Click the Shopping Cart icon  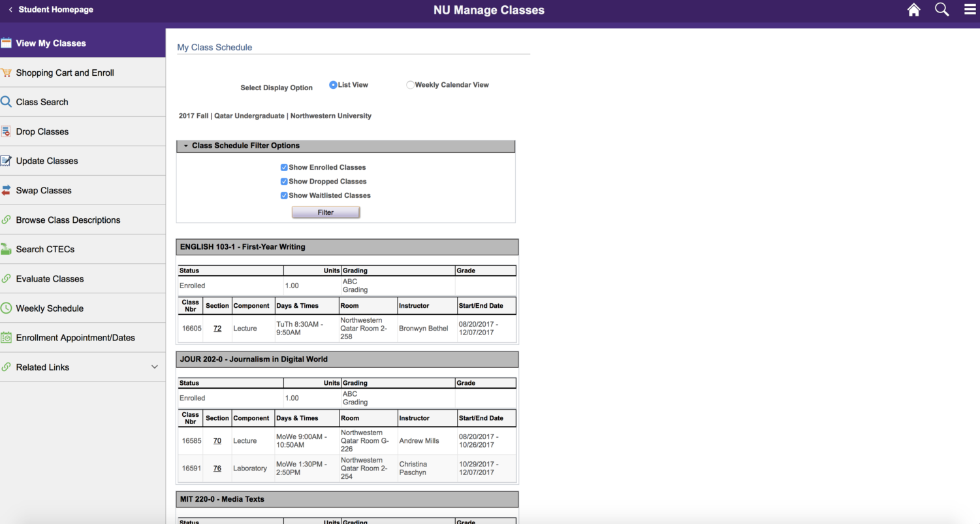(6, 73)
